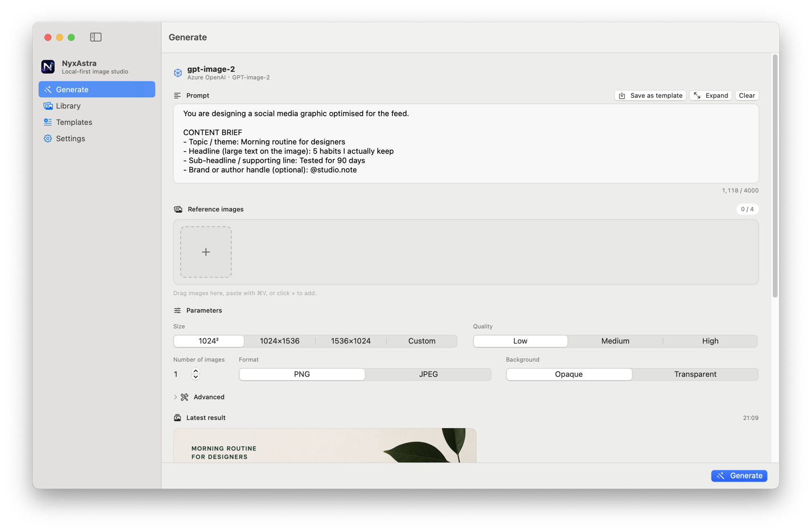Go to Templates in the sidebar
This screenshot has width=812, height=532.
[97, 122]
